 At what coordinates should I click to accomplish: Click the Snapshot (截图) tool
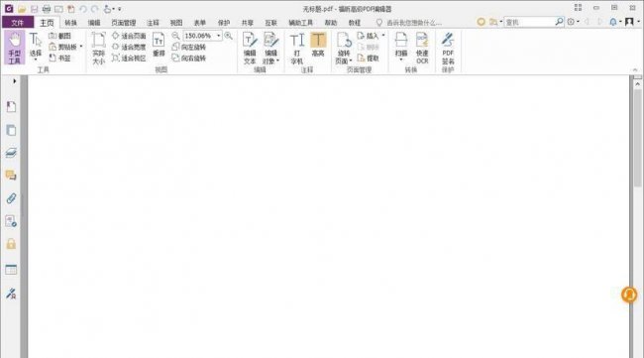pos(60,36)
